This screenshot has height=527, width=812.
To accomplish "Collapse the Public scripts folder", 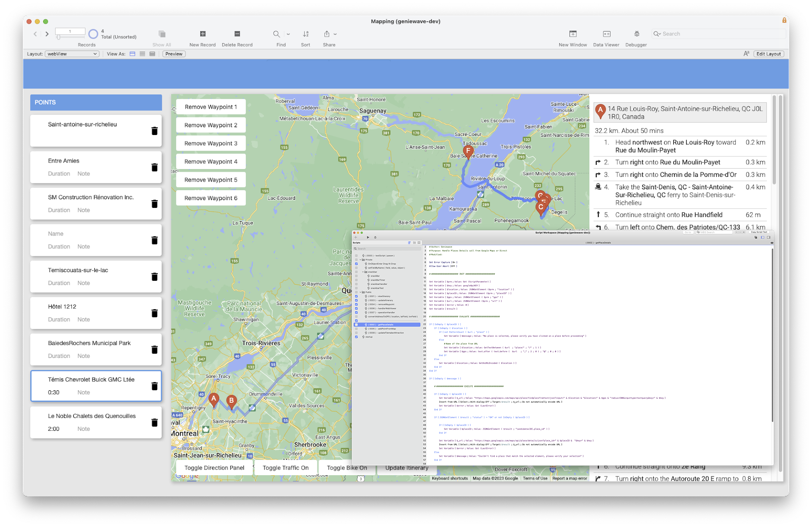I will pos(361,292).
